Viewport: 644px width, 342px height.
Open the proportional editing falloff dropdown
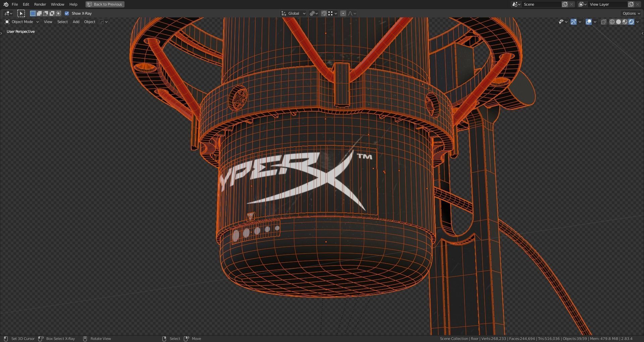coord(352,13)
